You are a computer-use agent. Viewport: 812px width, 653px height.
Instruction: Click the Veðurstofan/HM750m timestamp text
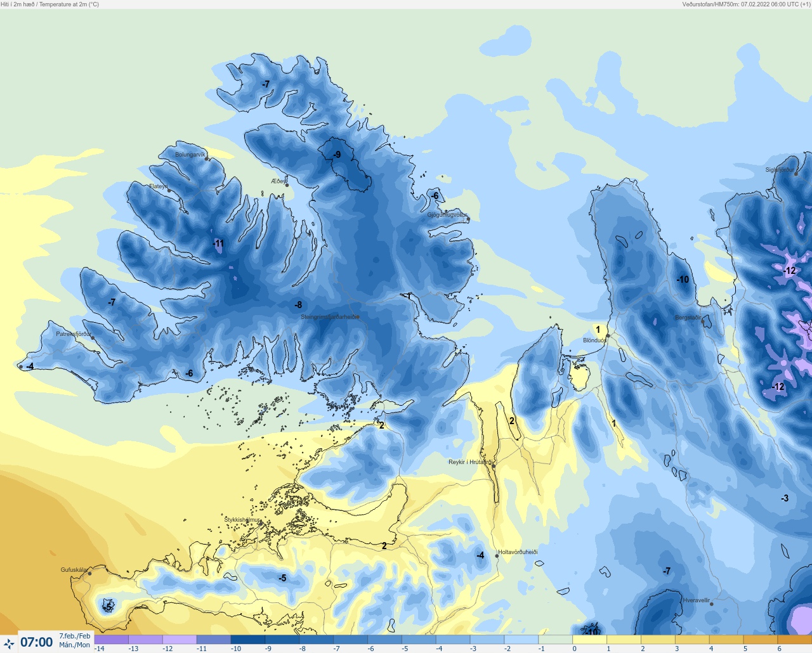click(746, 4)
